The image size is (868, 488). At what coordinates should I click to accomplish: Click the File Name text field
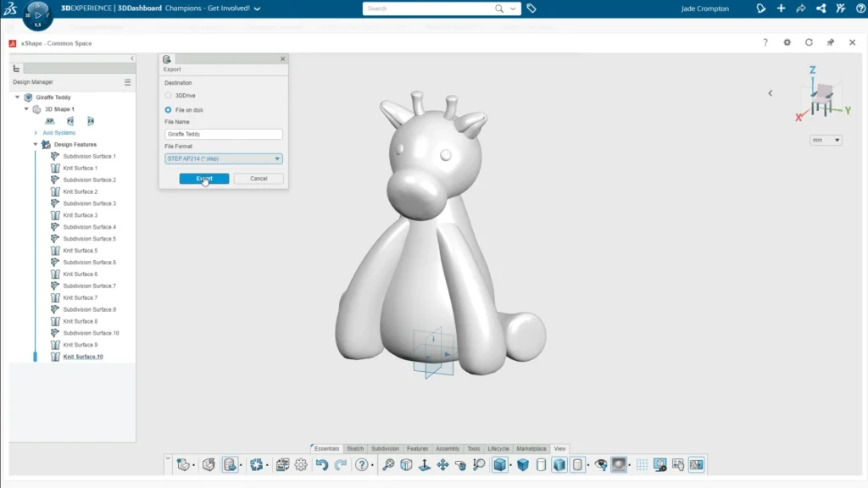(x=224, y=134)
